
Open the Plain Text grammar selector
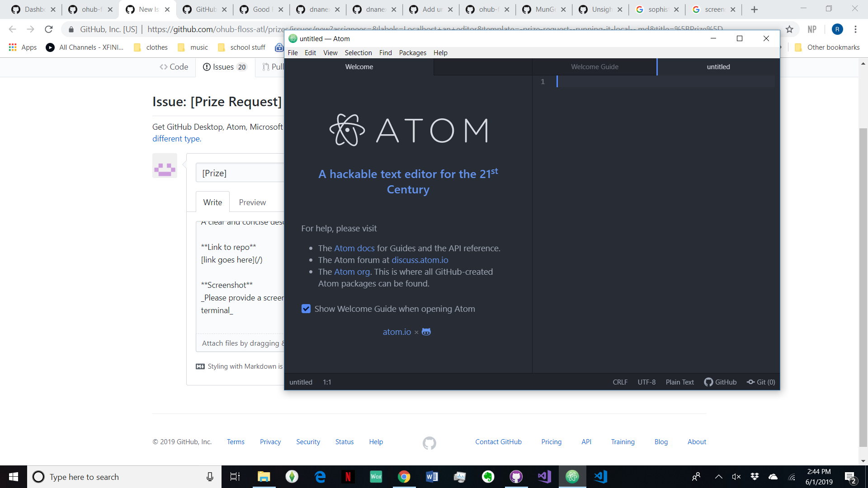(x=679, y=382)
